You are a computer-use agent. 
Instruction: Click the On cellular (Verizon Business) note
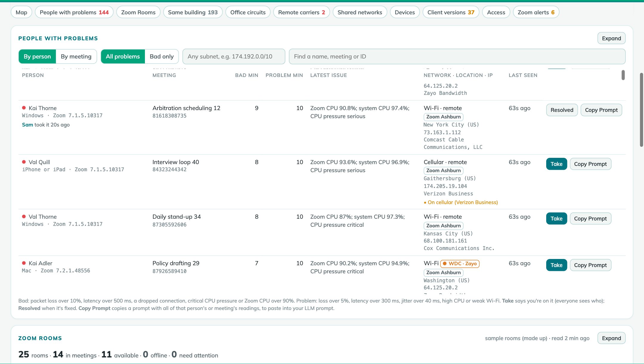[x=461, y=202]
